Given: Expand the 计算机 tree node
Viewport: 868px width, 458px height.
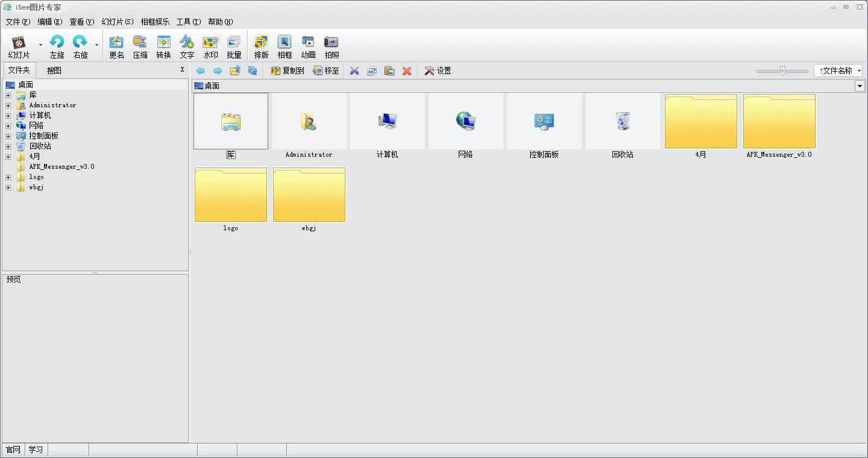Looking at the screenshot, I should pyautogui.click(x=8, y=115).
